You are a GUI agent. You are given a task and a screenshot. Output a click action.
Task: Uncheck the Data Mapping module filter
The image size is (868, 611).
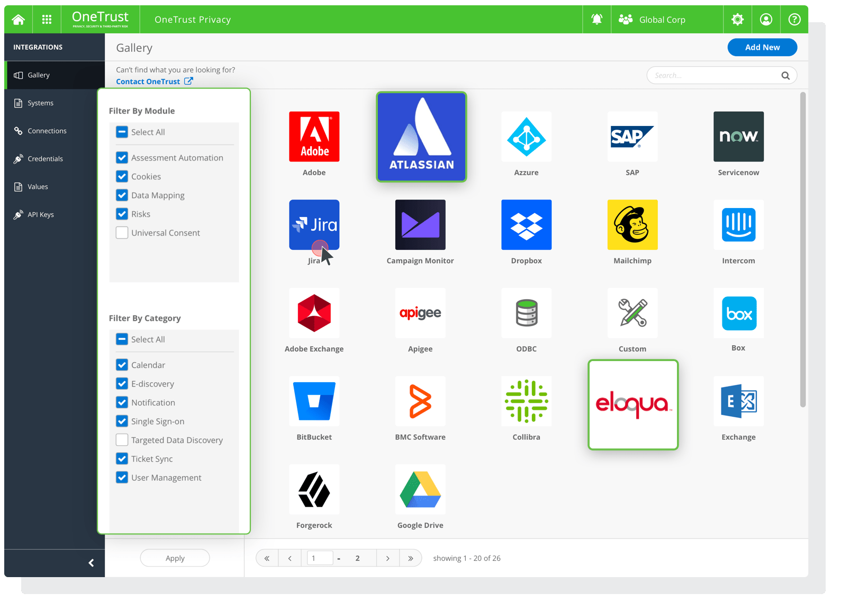click(x=122, y=195)
